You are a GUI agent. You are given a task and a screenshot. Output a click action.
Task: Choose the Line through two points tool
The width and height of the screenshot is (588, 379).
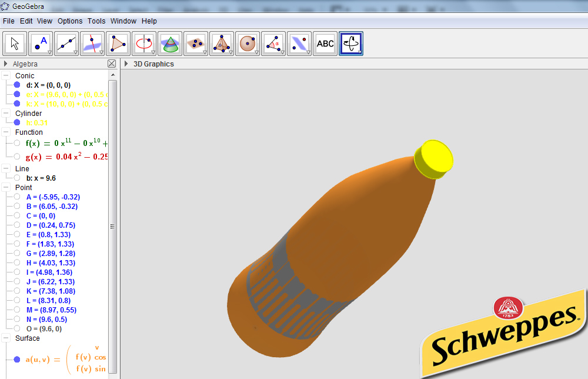66,44
